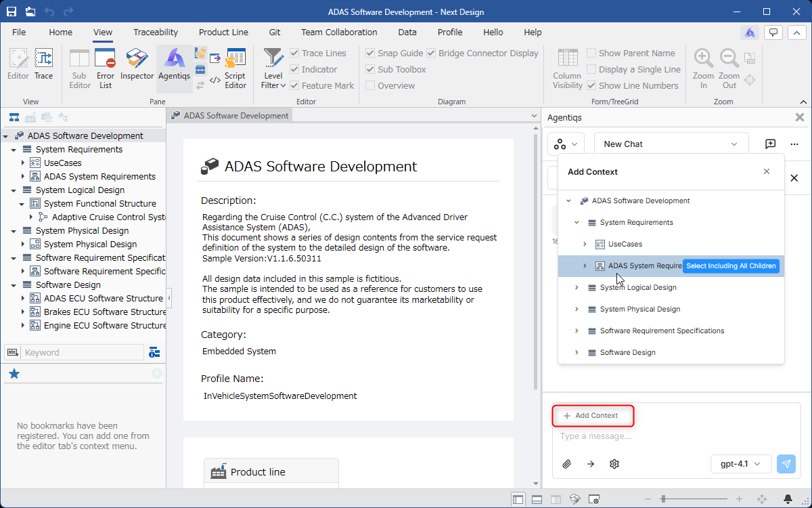
Task: Open the File menu
Action: [19, 32]
